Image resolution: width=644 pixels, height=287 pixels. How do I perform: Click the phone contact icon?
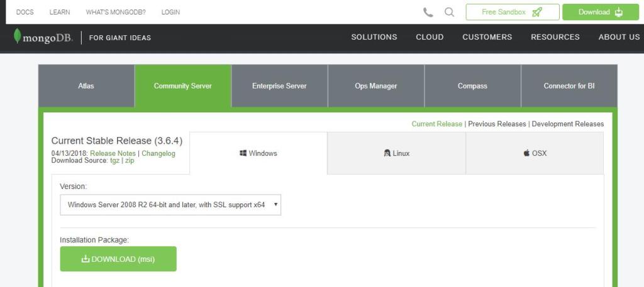428,13
